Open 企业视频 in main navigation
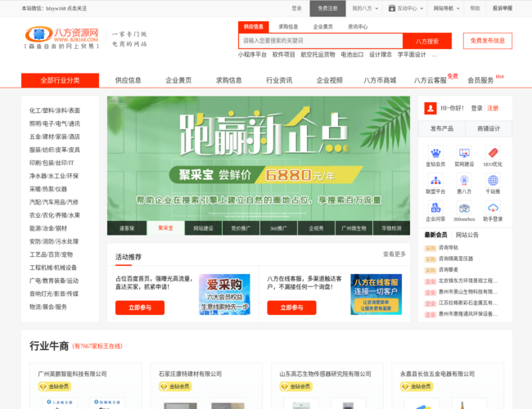Screen dimensions: 532x409 click(330, 80)
